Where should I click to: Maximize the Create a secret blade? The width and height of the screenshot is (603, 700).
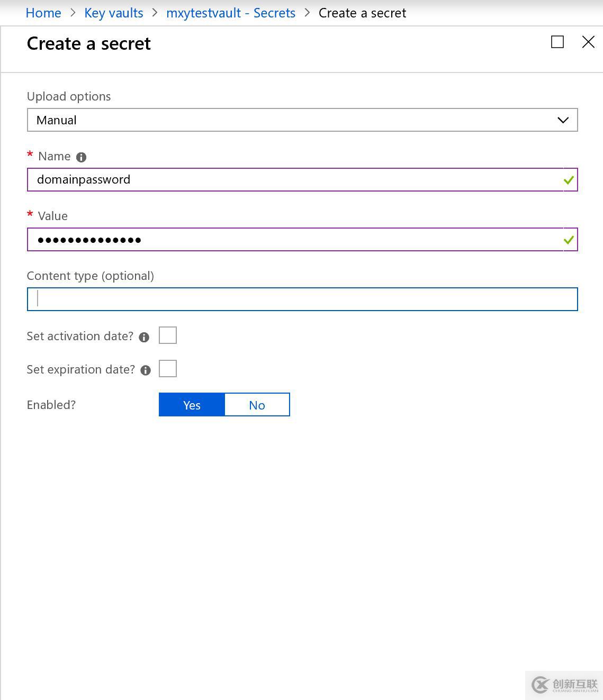[557, 42]
